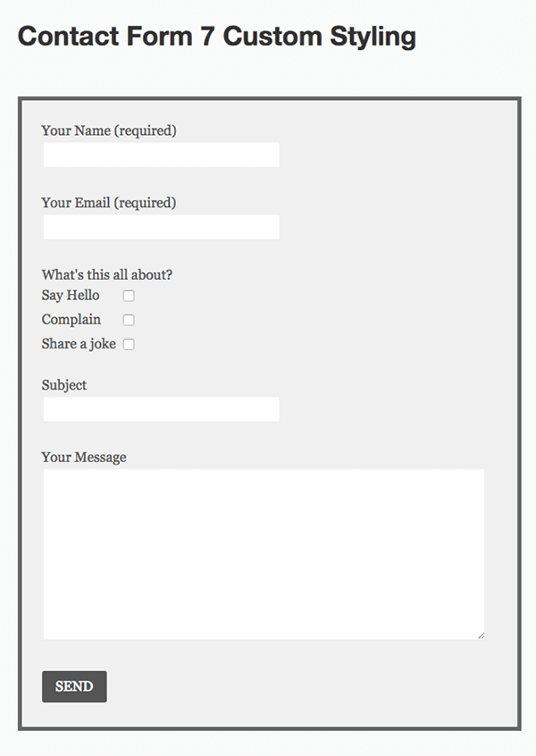Click the Your Name (required) label

tap(108, 130)
